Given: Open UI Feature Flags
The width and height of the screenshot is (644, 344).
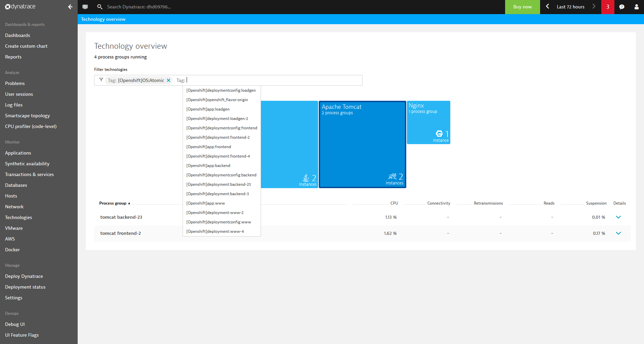Looking at the screenshot, I should (22, 335).
